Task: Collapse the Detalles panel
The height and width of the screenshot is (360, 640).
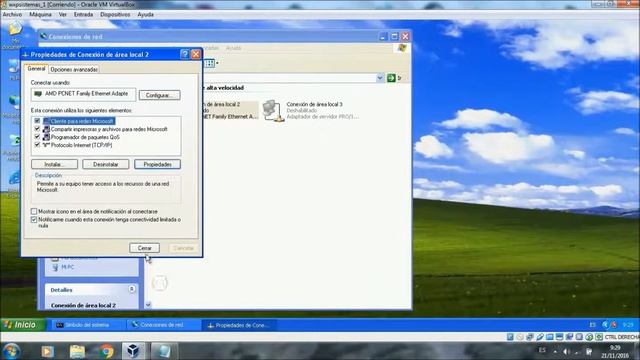Action: click(x=132, y=289)
